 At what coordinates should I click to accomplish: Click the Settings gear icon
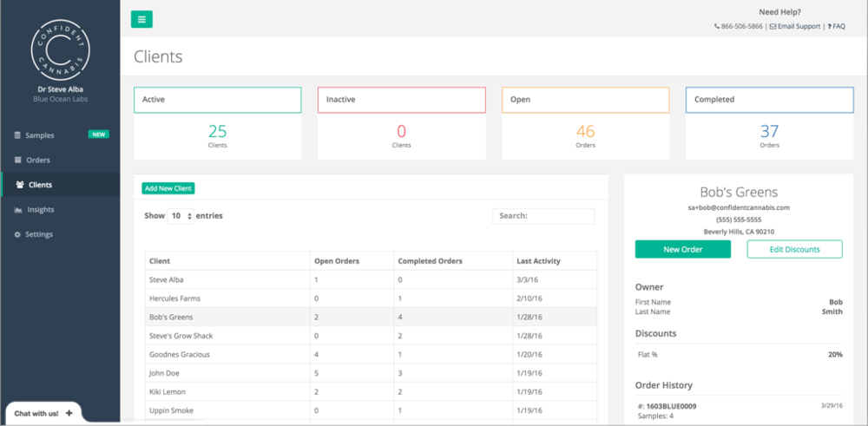17,234
